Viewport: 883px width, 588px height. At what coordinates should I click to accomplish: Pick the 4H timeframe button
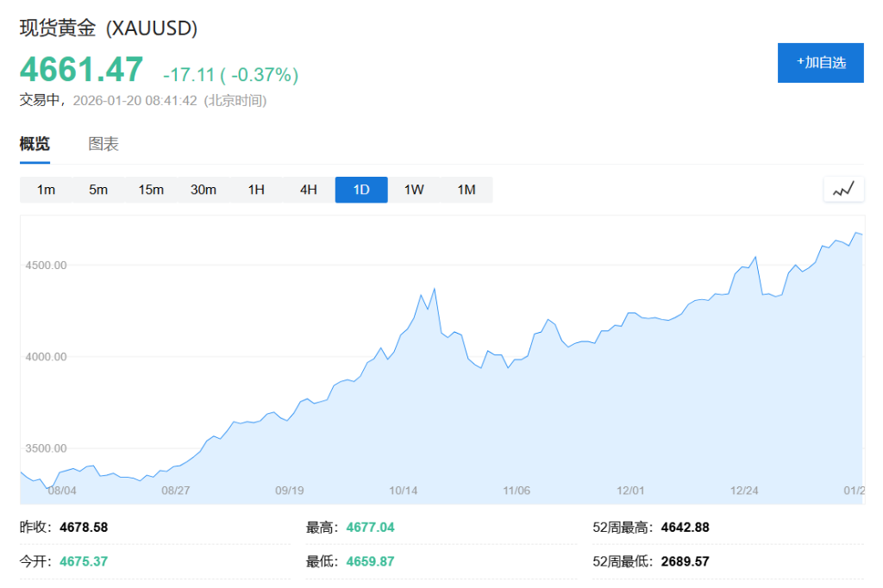[309, 190]
